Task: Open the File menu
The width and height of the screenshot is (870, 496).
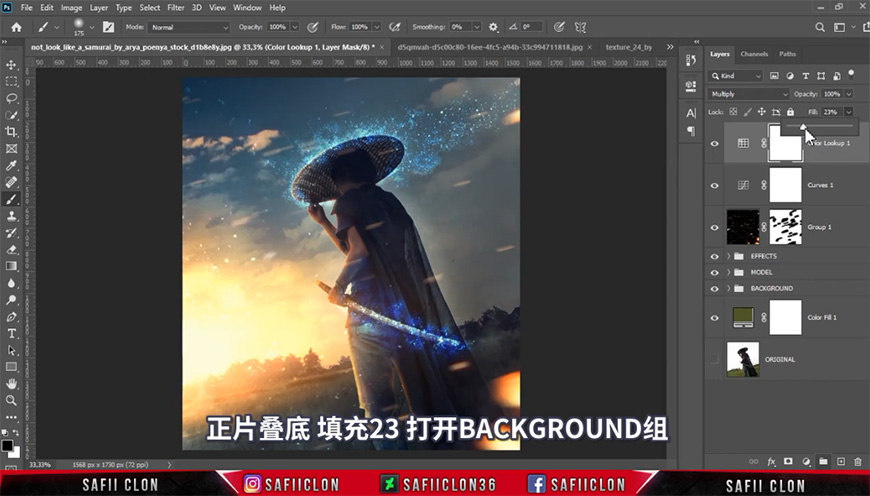Action: click(27, 8)
